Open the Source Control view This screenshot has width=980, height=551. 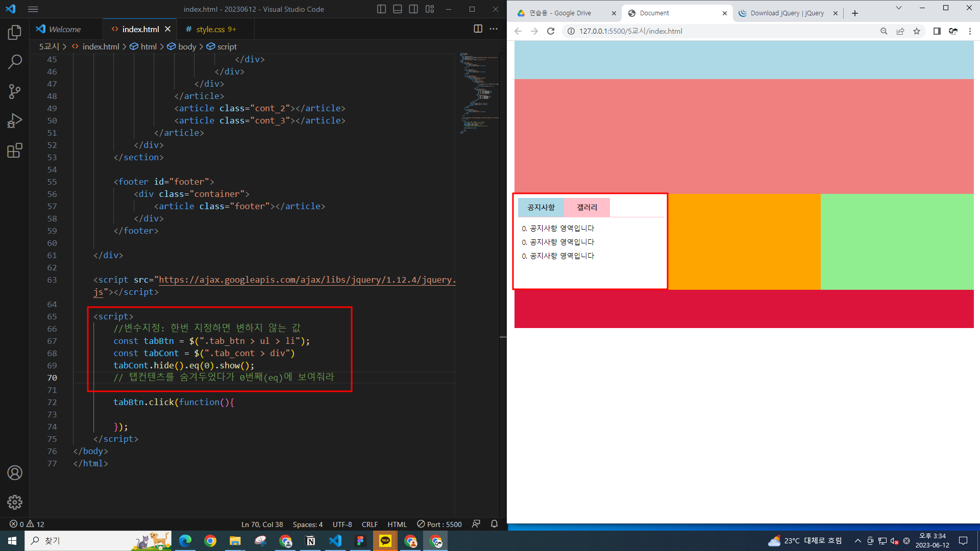click(x=15, y=91)
